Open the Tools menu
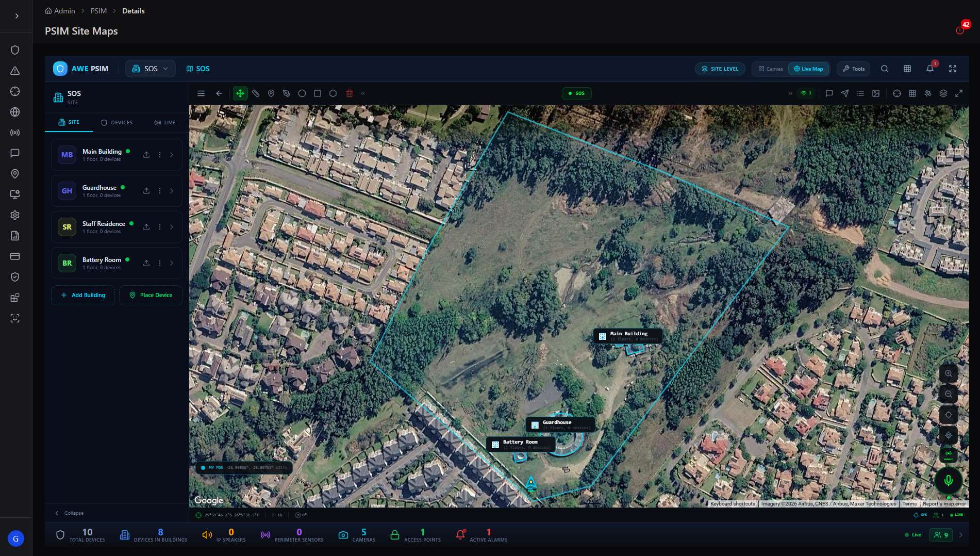The width and height of the screenshot is (980, 556). coord(854,69)
